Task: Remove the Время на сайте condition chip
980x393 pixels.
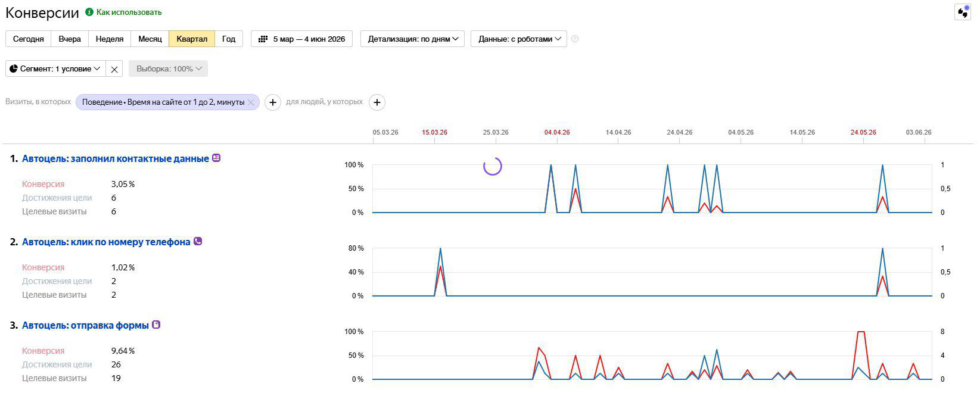Action: pyautogui.click(x=251, y=102)
